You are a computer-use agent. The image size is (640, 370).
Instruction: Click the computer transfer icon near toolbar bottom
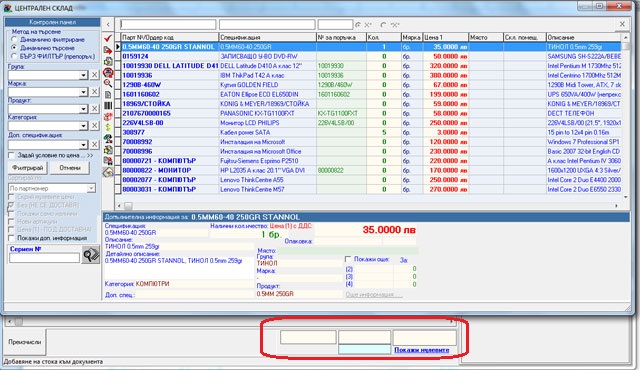(x=108, y=161)
